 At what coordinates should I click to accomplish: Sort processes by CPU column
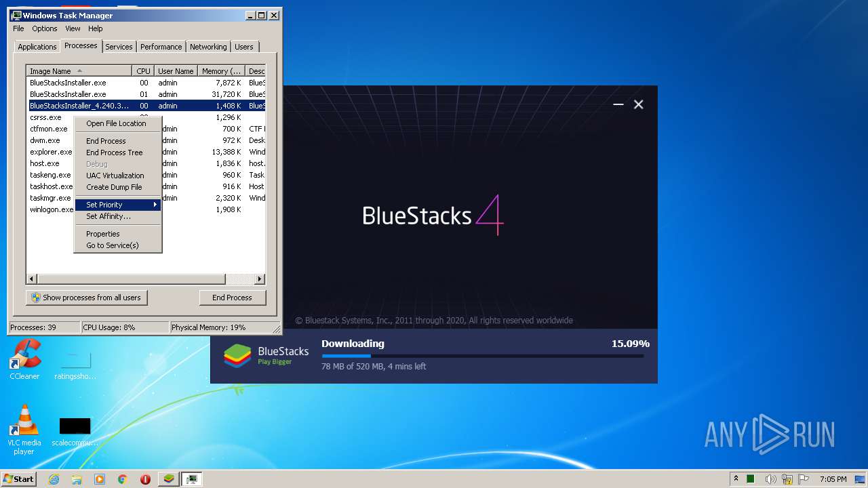(x=143, y=71)
